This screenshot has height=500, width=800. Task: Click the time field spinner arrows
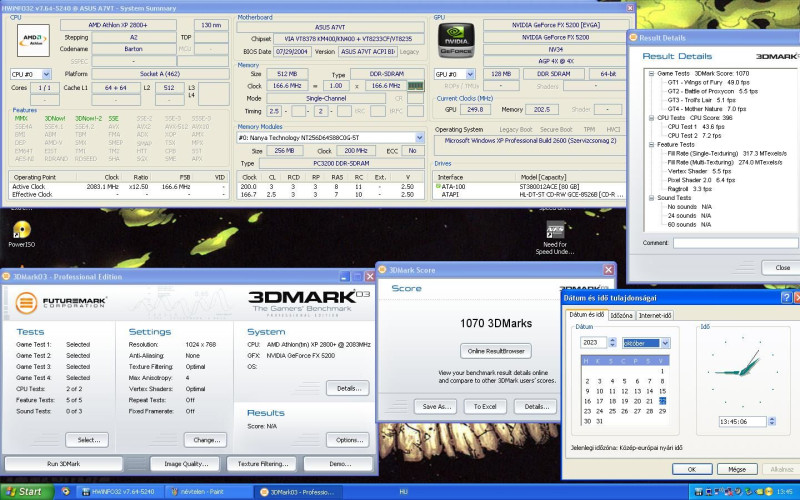pos(771,421)
